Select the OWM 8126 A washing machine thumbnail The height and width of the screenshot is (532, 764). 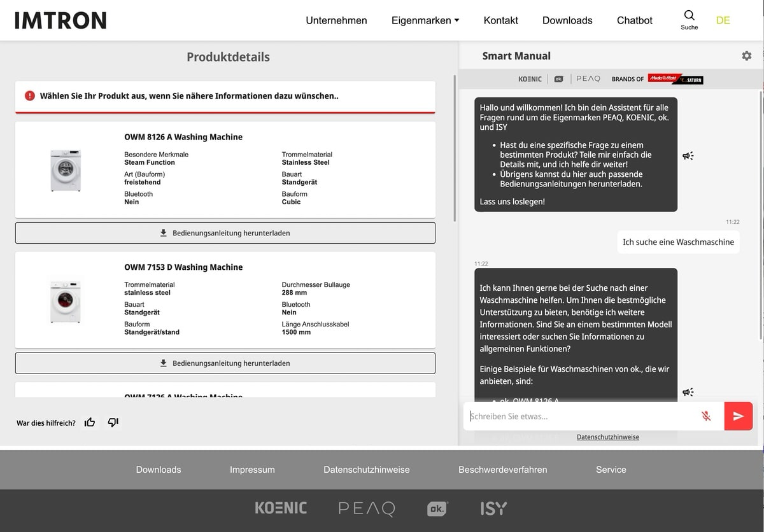[66, 171]
